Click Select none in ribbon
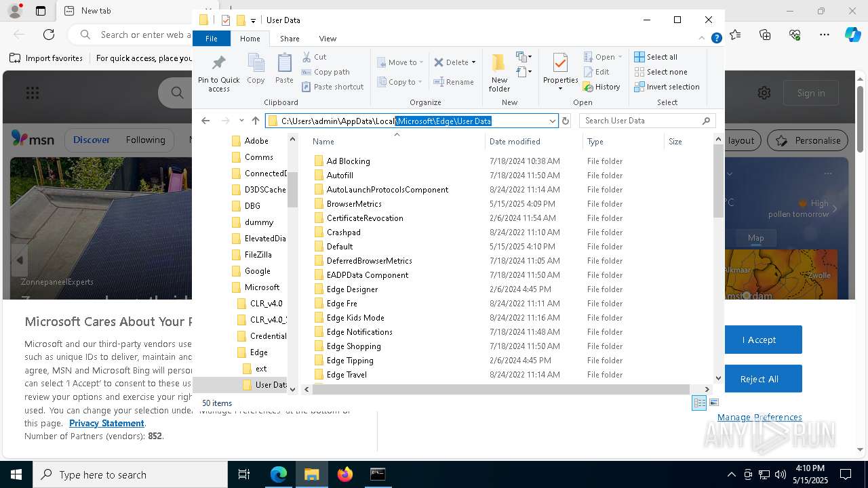 click(x=660, y=72)
